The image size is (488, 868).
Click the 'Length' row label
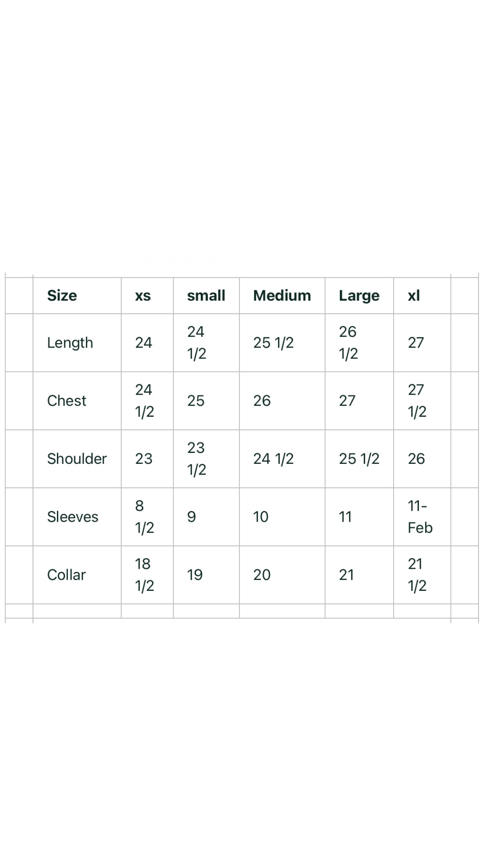point(70,343)
